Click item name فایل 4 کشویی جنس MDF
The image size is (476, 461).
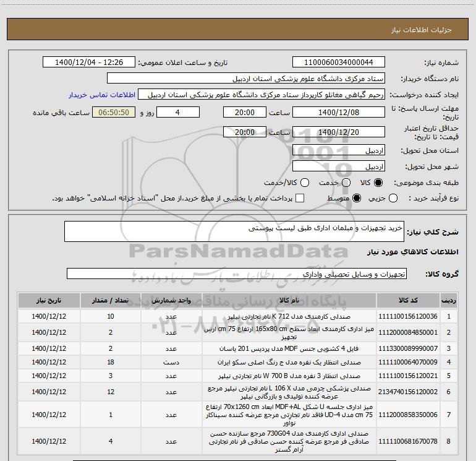pyautogui.click(x=289, y=348)
